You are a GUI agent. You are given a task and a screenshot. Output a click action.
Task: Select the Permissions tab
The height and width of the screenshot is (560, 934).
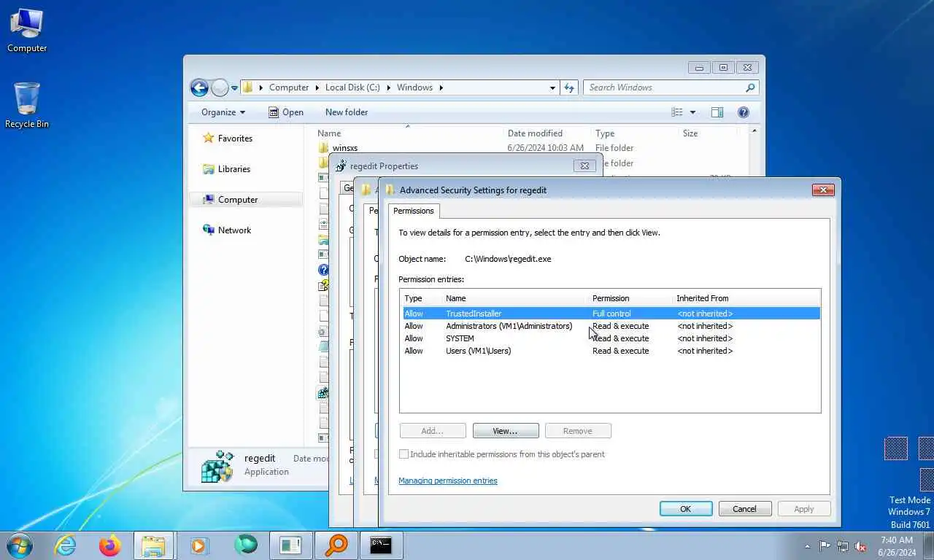click(414, 211)
